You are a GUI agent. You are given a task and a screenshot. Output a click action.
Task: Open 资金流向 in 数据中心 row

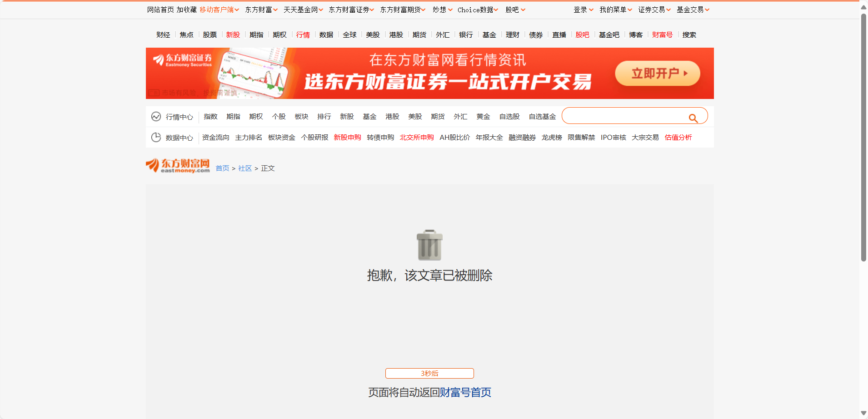pyautogui.click(x=215, y=138)
